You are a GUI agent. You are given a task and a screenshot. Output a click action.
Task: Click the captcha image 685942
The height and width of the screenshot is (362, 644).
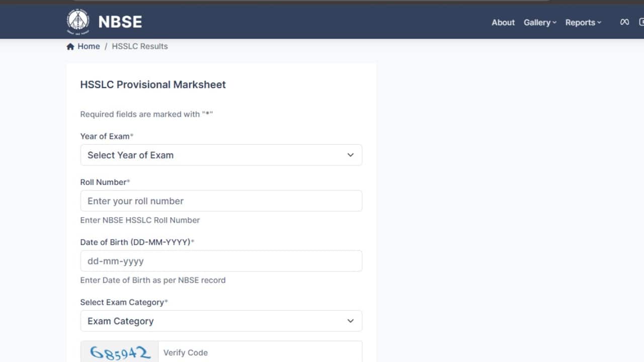point(120,352)
